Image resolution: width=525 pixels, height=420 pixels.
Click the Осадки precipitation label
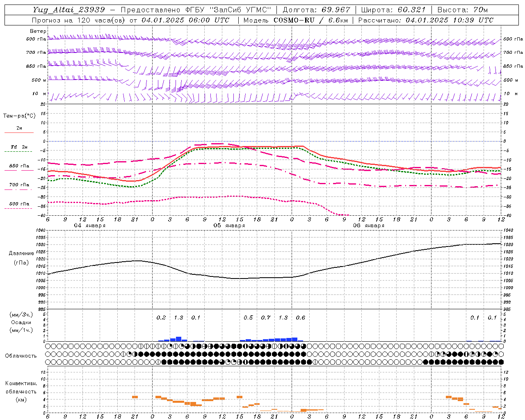point(21,322)
